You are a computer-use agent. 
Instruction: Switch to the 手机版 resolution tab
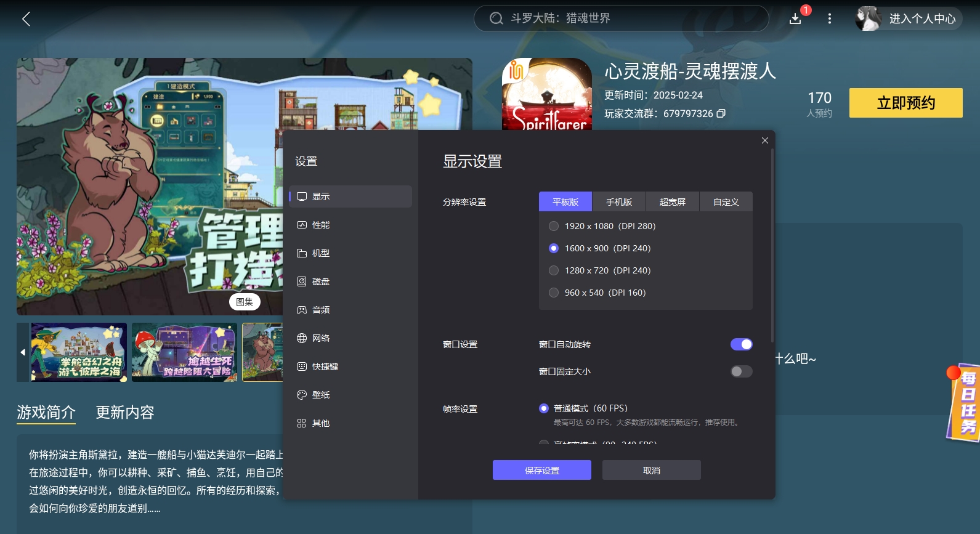[619, 202]
